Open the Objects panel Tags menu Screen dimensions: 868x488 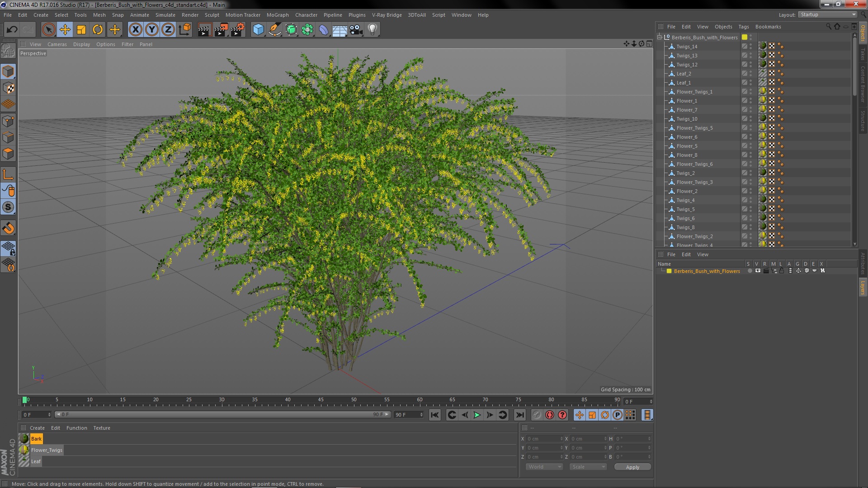pos(743,27)
